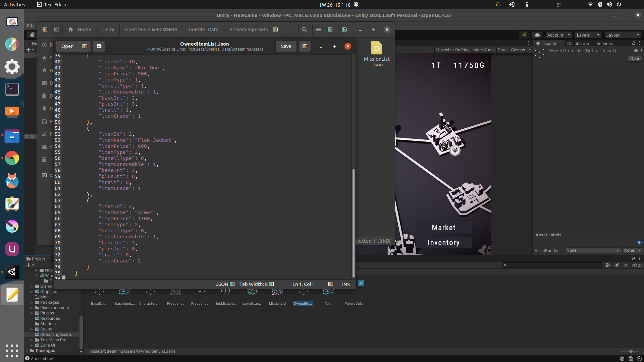This screenshot has width=644, height=362.
Task: Toggle Stats overlay in Game view
Action: tap(502, 50)
